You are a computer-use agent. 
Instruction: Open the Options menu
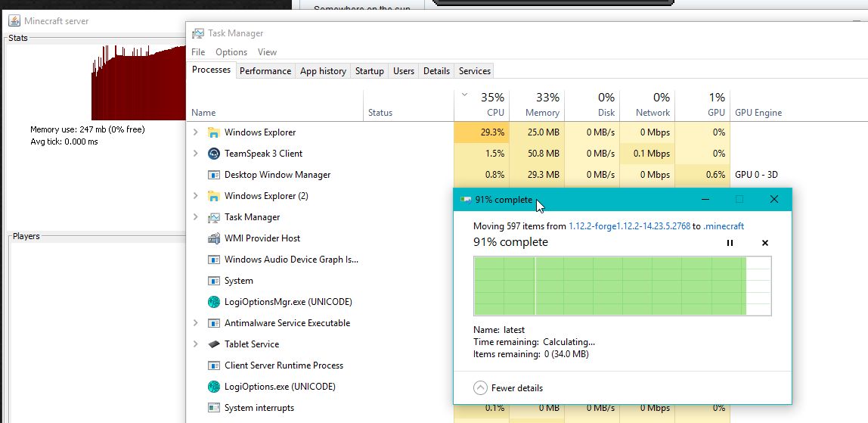click(x=231, y=52)
